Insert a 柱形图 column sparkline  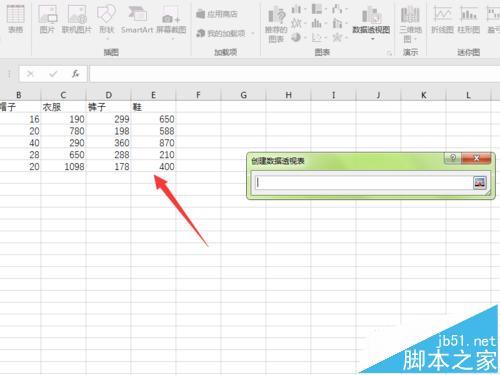click(x=468, y=19)
